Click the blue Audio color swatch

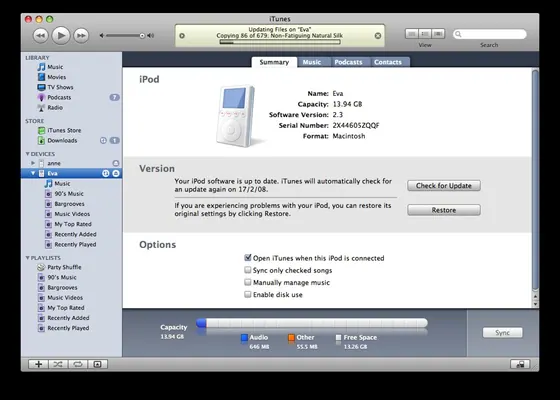(x=244, y=338)
